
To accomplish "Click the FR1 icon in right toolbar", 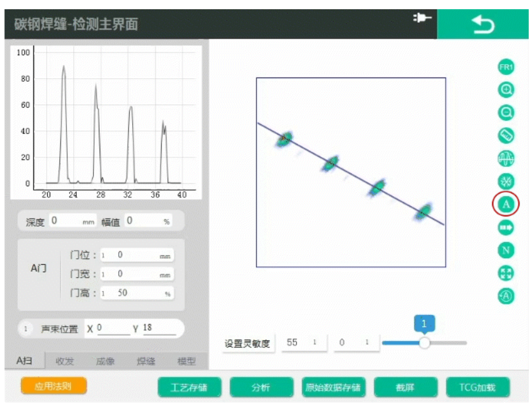I will pyautogui.click(x=506, y=67).
